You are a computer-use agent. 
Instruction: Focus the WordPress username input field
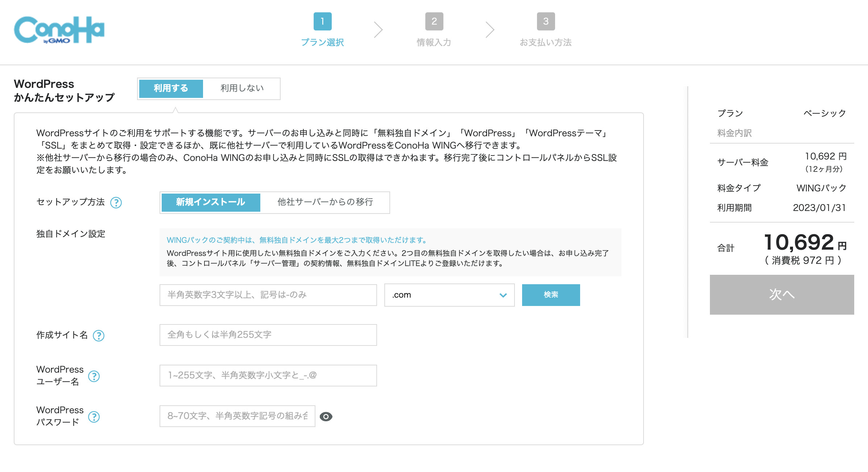point(268,376)
